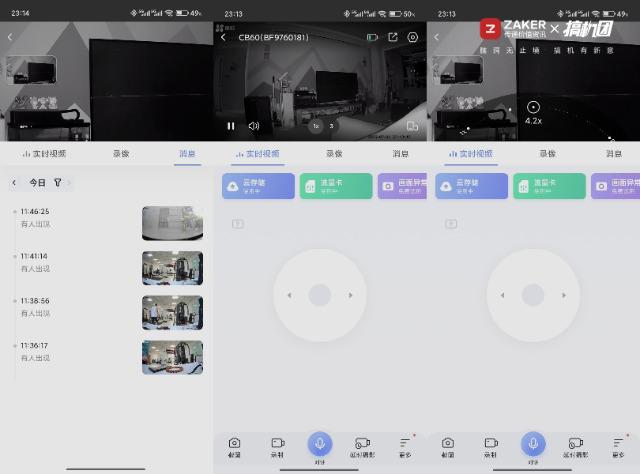Screen dimensions: 640x474
Task: Open 更多 menu on CB60 screen
Action: point(405,447)
